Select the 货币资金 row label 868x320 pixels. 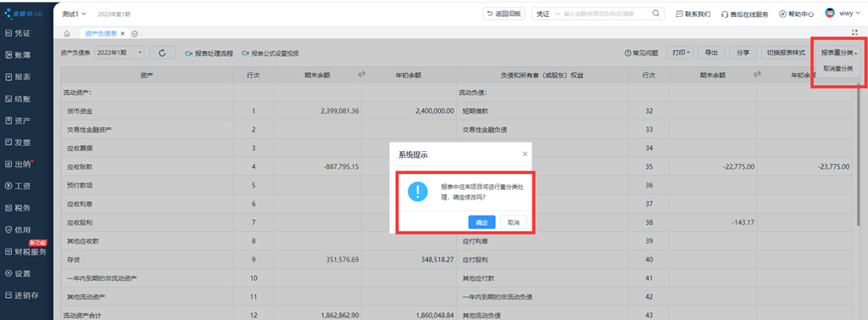pyautogui.click(x=80, y=111)
